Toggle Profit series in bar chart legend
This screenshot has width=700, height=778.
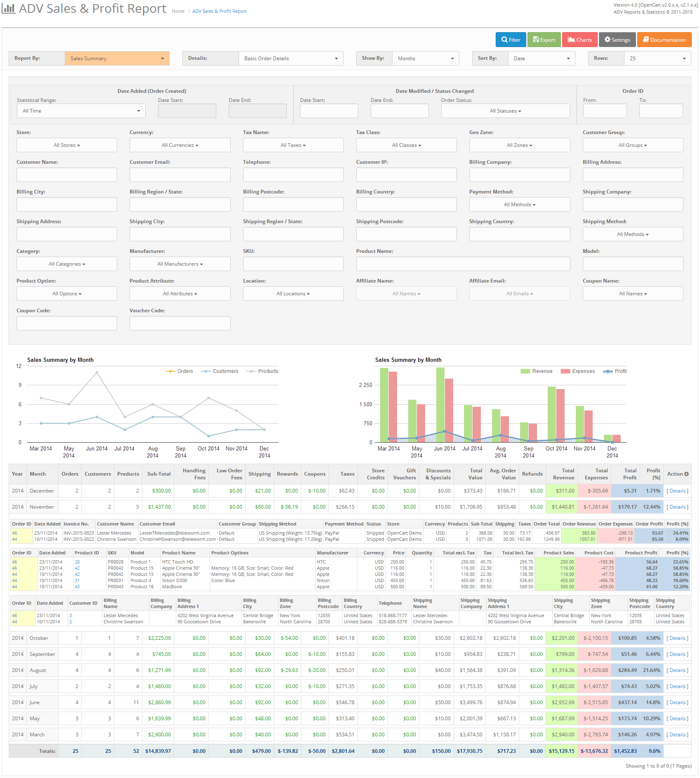pos(615,371)
